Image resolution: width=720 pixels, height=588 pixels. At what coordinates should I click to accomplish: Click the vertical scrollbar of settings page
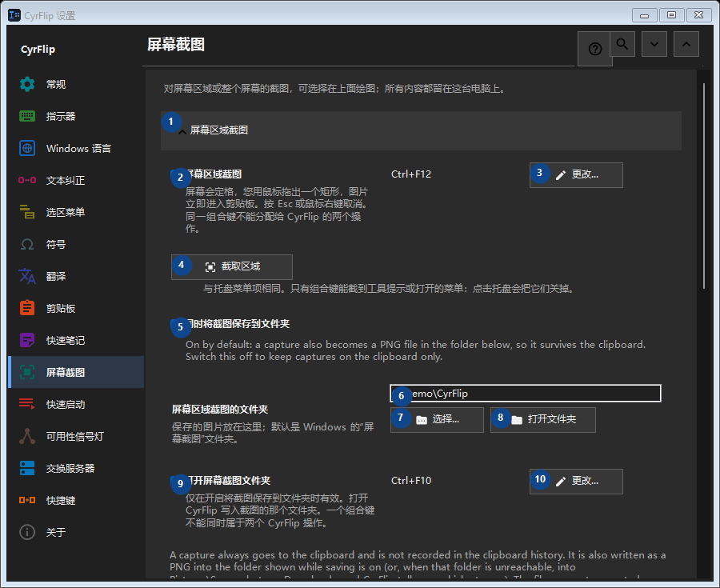(703, 186)
